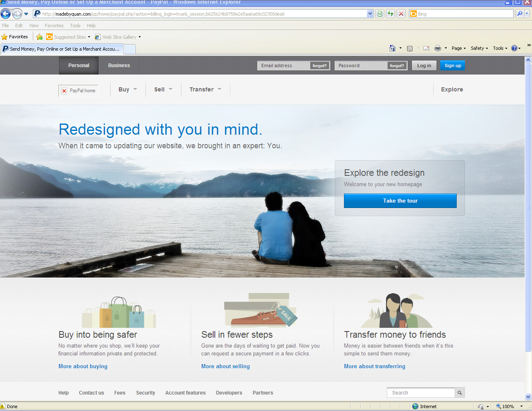Open the File menu
The width and height of the screenshot is (532, 411).
tap(5, 26)
